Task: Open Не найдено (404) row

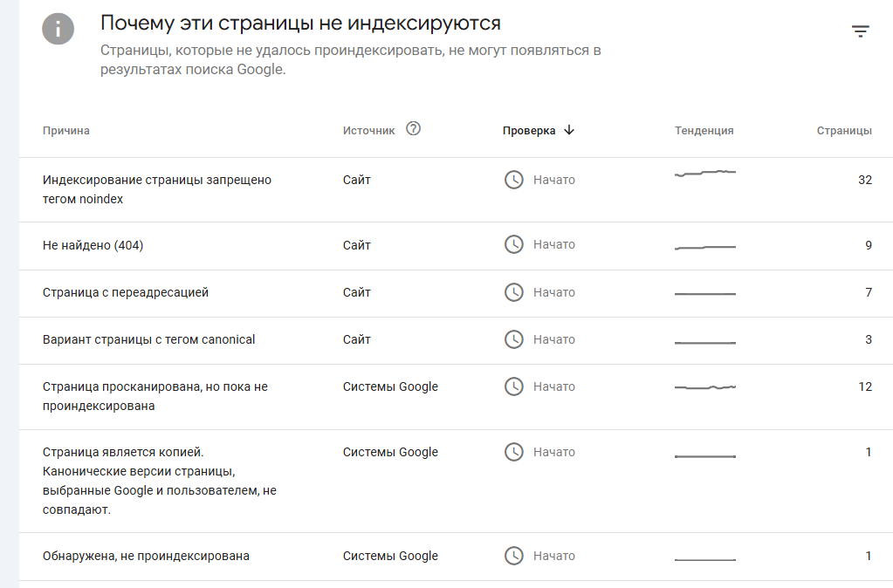Action: coord(457,246)
